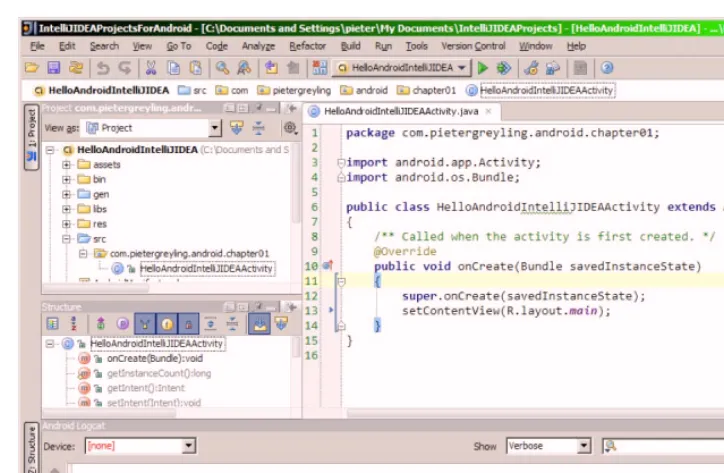Viewport: 724px width, 473px height.
Task: Click the 1: Project side tool button
Action: [31, 137]
